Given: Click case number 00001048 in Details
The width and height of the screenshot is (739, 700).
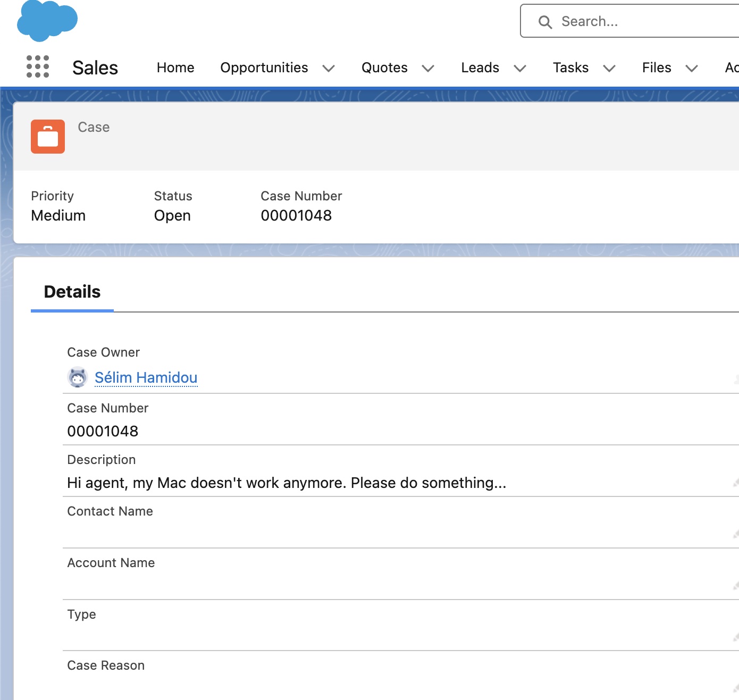Looking at the screenshot, I should click(103, 431).
